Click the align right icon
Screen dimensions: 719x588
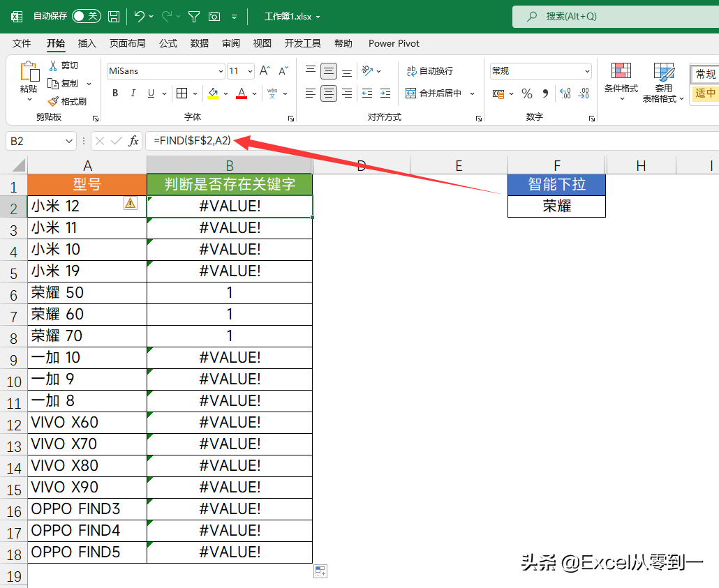(x=347, y=93)
